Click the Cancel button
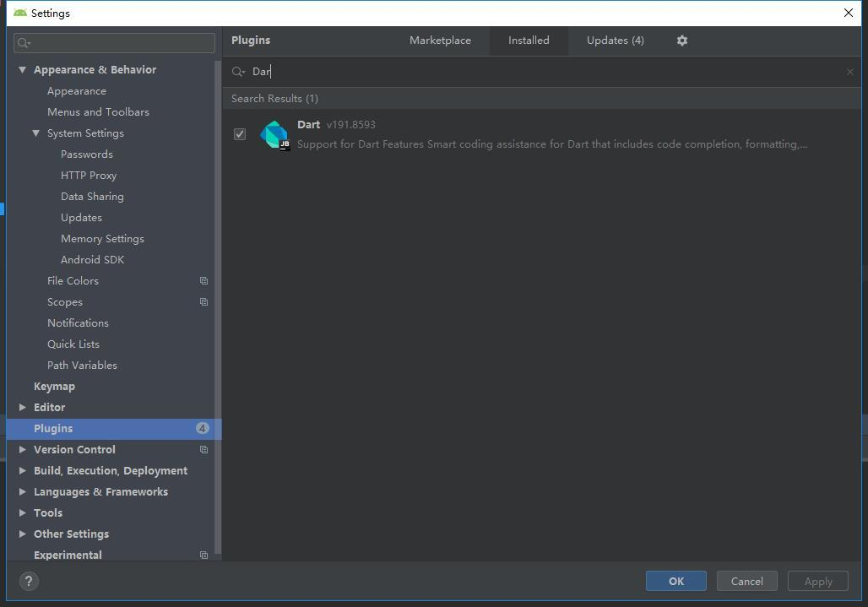 point(746,581)
